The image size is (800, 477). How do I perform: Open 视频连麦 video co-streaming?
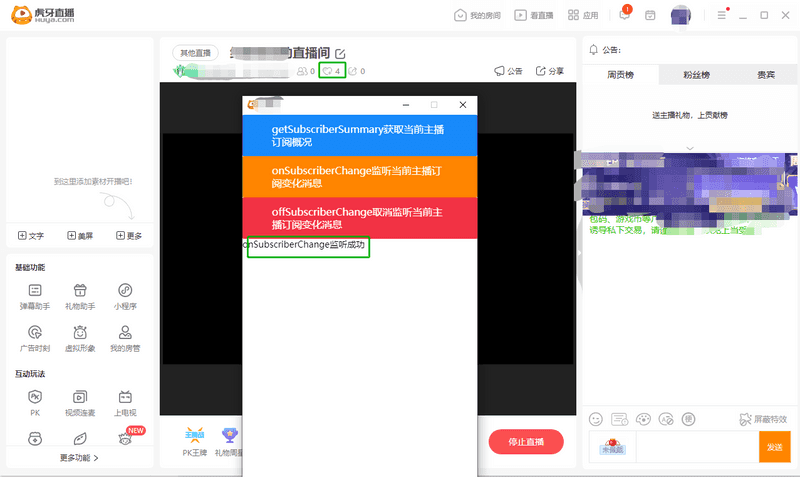click(x=80, y=403)
